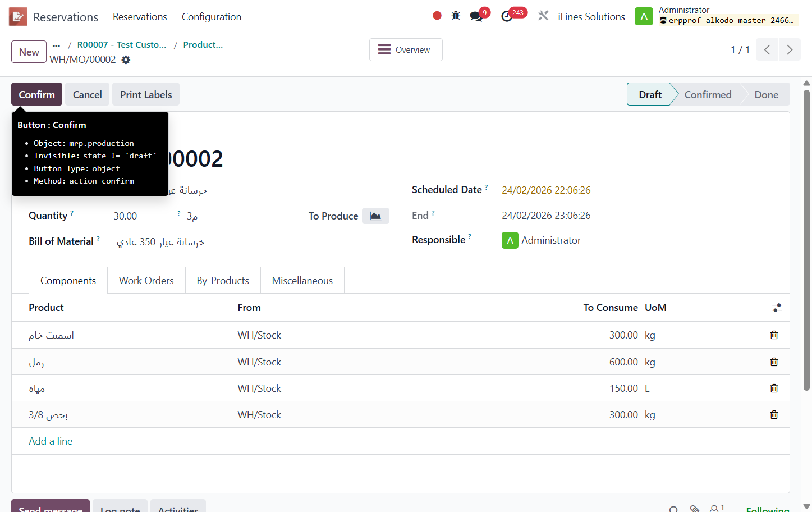Switch to the Work Orders tab
The height and width of the screenshot is (512, 812).
(146, 280)
